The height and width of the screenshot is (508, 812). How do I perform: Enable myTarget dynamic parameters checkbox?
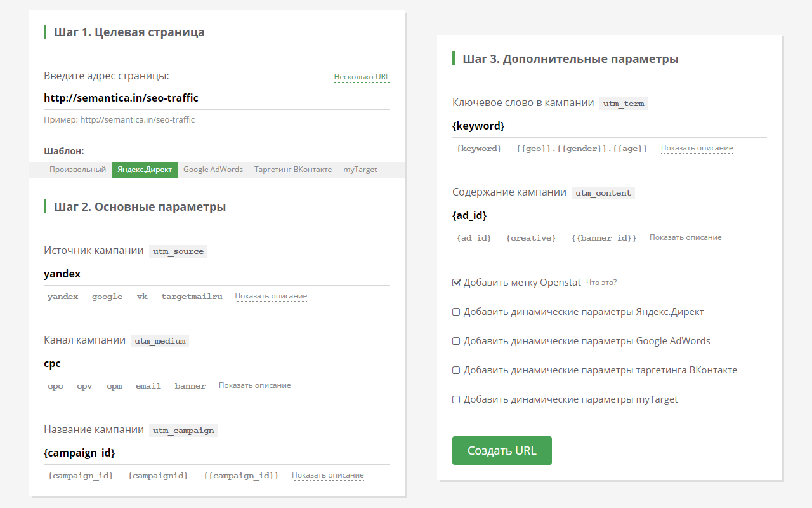point(456,399)
